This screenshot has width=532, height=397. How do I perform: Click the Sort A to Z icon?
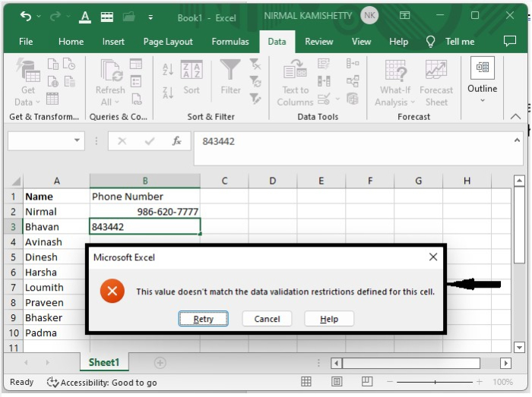click(x=168, y=70)
